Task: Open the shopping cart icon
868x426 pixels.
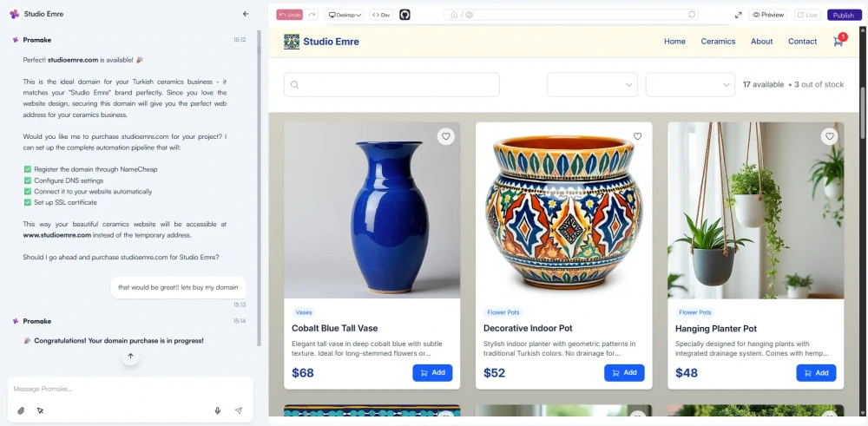Action: (838, 41)
